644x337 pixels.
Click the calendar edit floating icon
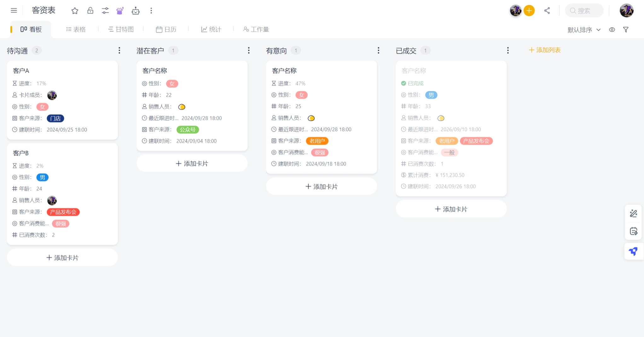click(633, 231)
